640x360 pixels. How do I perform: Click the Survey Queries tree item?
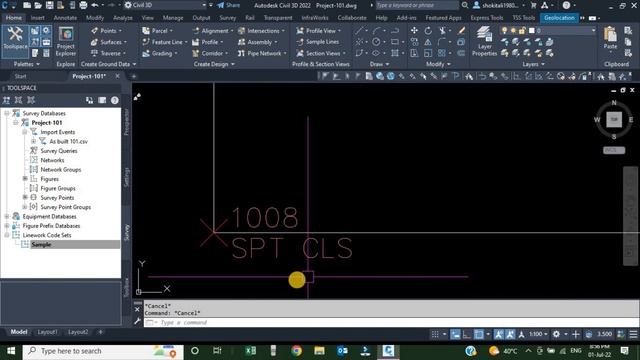tap(59, 151)
